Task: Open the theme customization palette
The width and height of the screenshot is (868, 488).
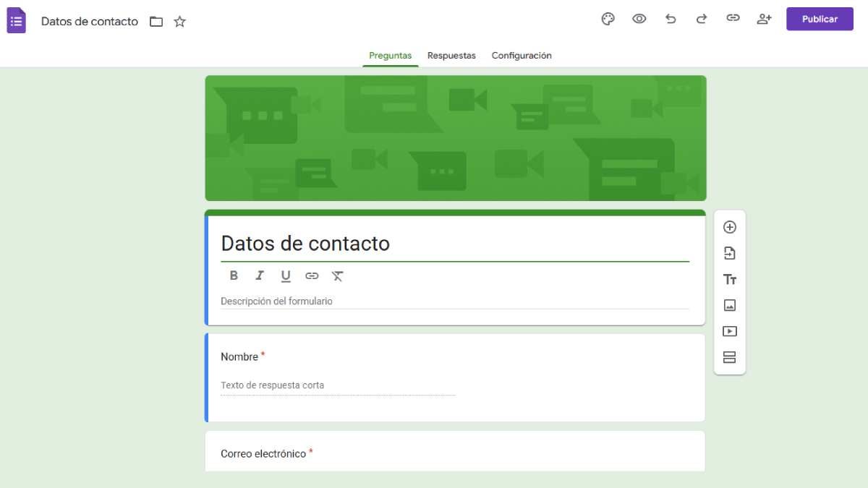Action: [608, 20]
